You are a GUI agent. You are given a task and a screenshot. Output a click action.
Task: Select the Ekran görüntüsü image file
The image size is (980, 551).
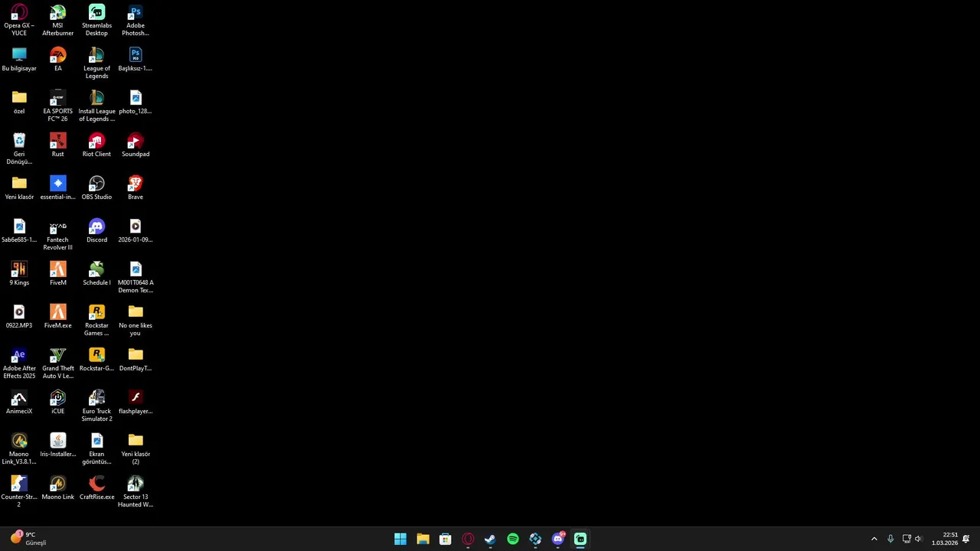tap(96, 449)
